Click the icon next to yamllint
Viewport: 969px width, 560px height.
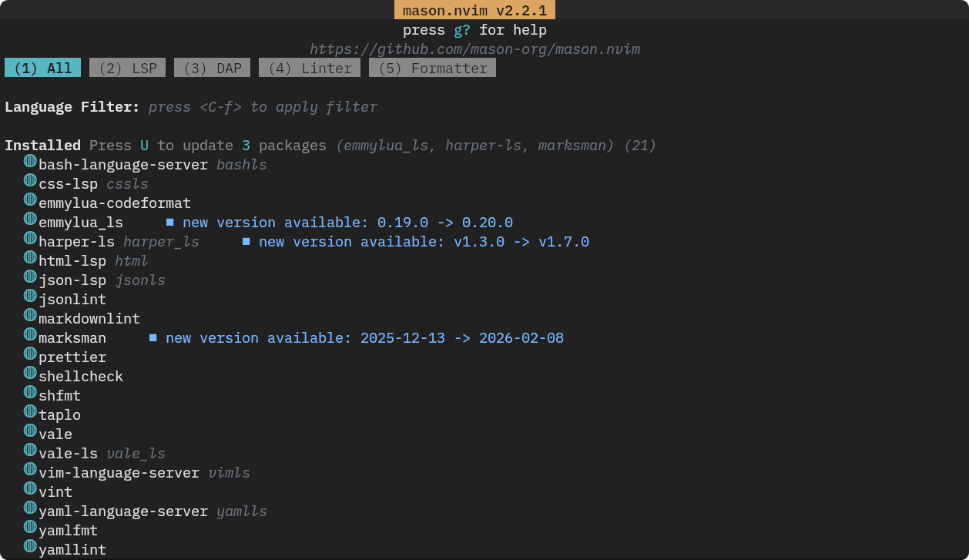pos(30,547)
